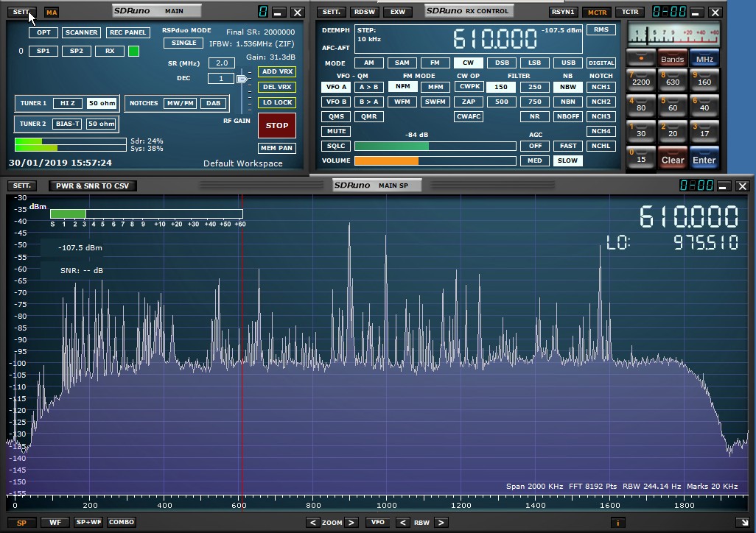
Task: Click PWR & SNR TO CSV button
Action: click(x=93, y=186)
